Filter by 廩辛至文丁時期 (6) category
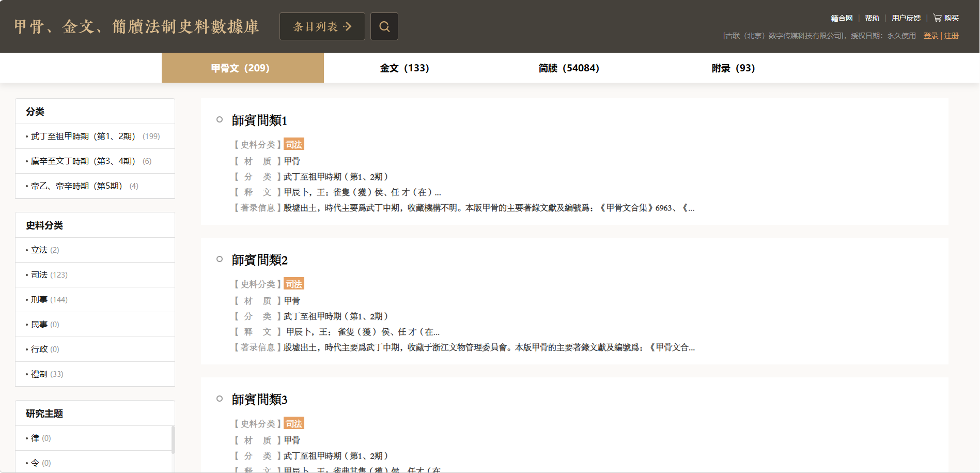 pyautogui.click(x=95, y=161)
